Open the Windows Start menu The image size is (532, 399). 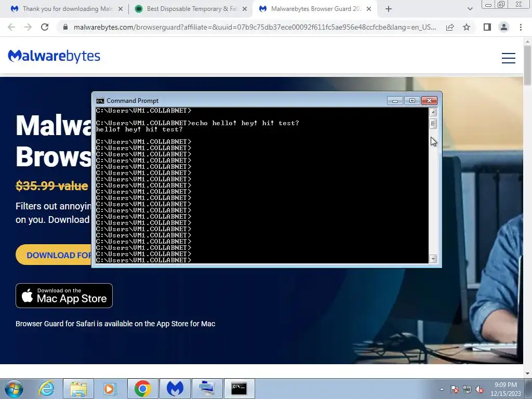click(x=14, y=389)
